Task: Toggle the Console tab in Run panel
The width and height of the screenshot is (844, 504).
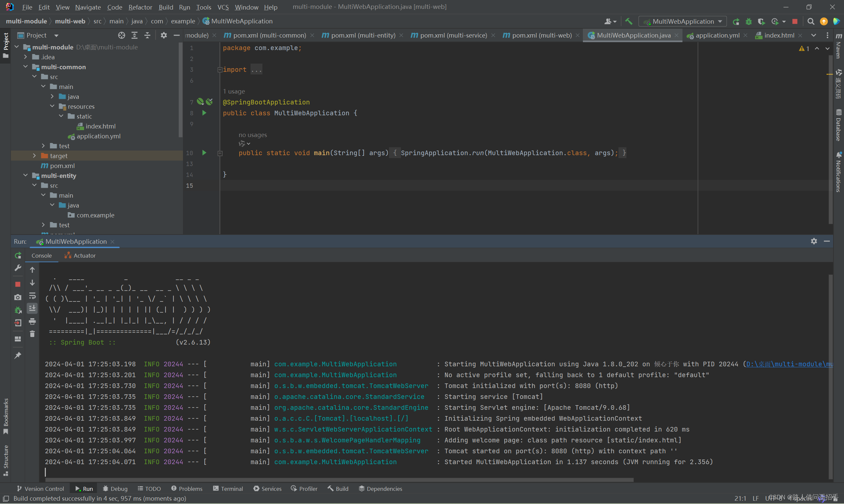Action: (x=42, y=255)
